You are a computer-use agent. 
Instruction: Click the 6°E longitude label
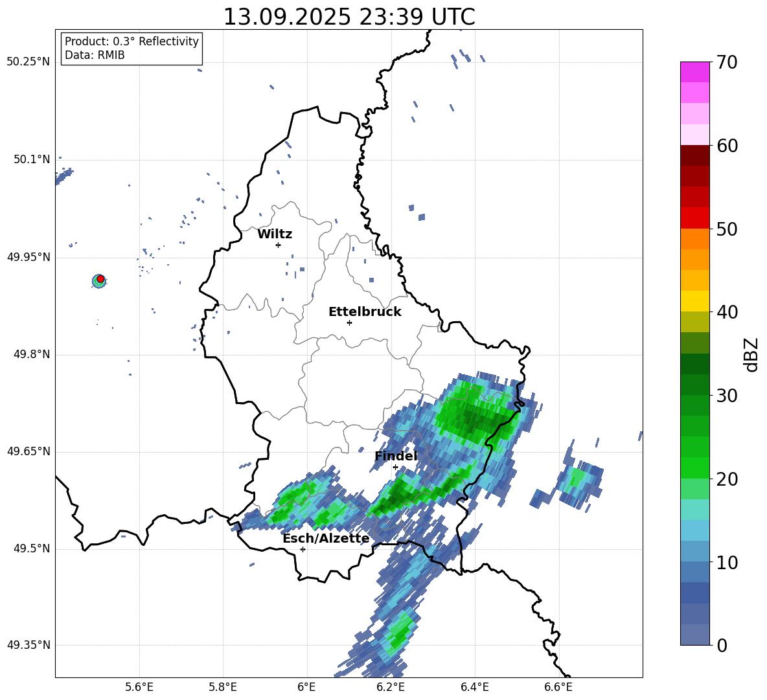306,687
